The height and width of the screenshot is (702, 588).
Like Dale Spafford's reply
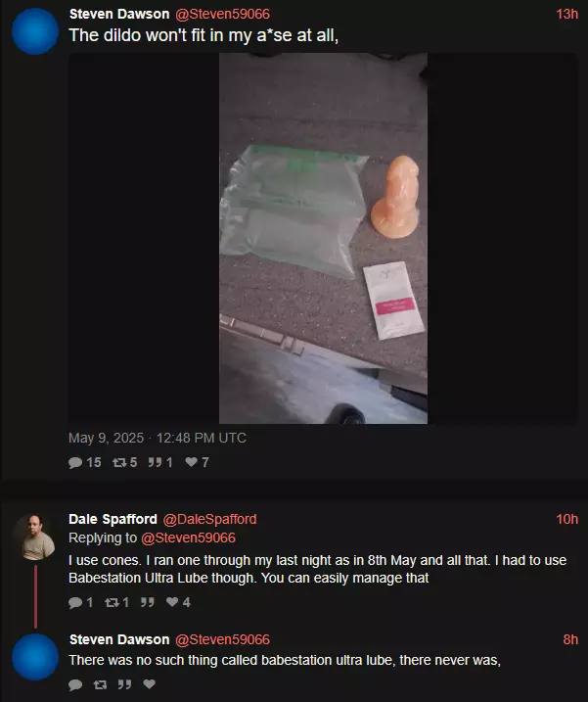coord(172,602)
